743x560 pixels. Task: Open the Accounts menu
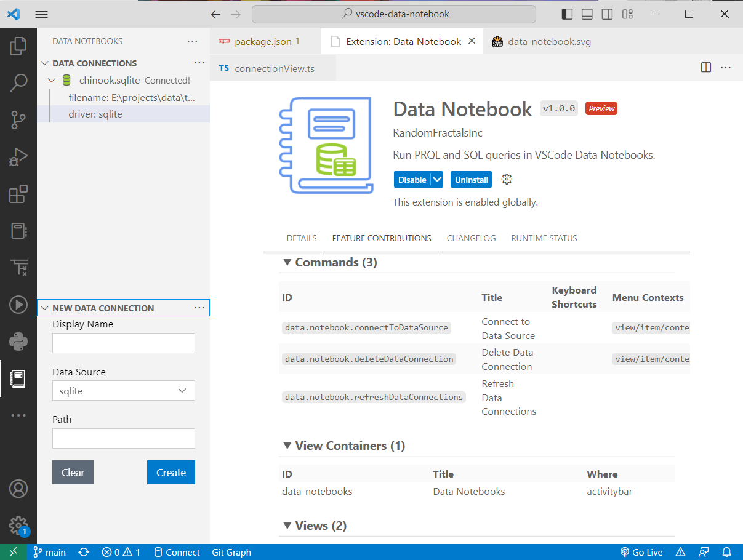tap(18, 489)
